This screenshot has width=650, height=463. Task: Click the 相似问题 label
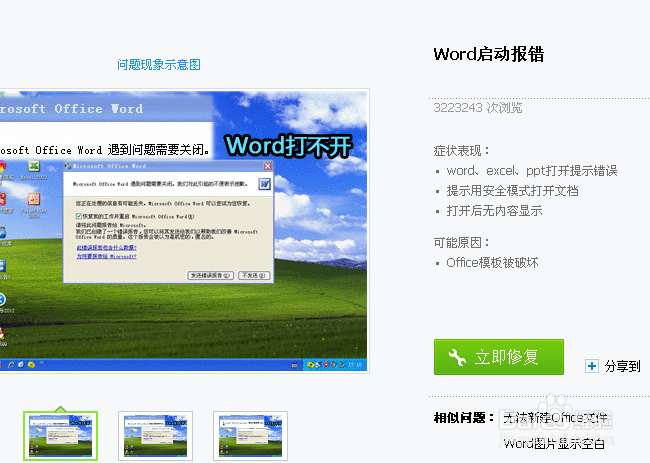click(x=464, y=418)
